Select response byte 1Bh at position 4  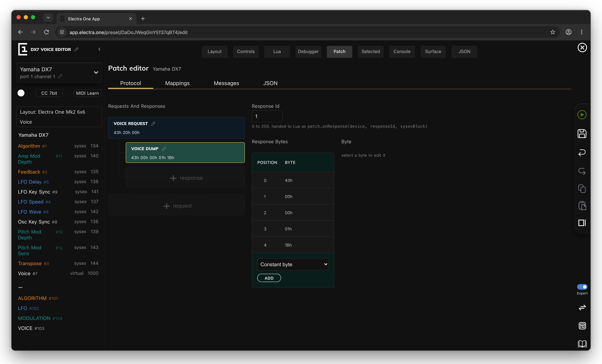(293, 245)
